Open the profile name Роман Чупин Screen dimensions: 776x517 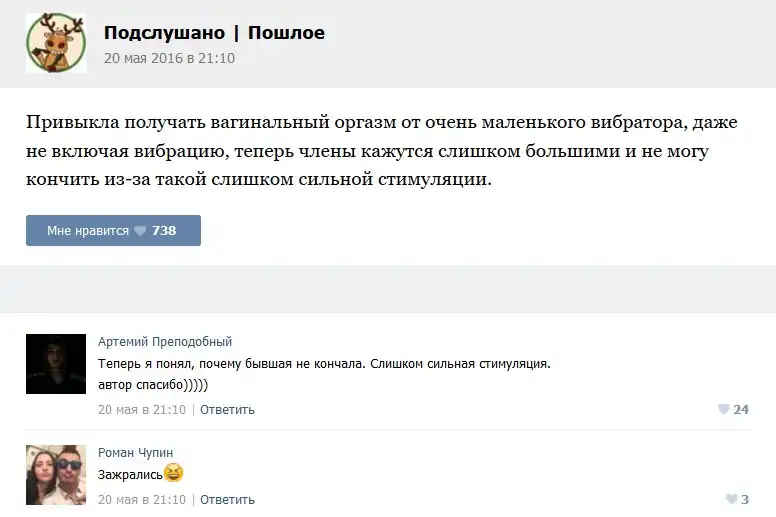click(x=135, y=453)
